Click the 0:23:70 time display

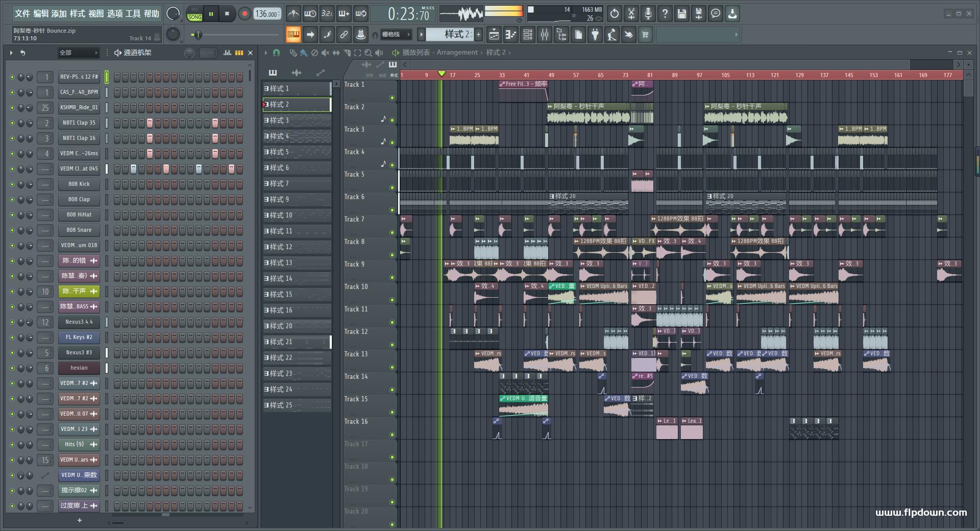(403, 14)
